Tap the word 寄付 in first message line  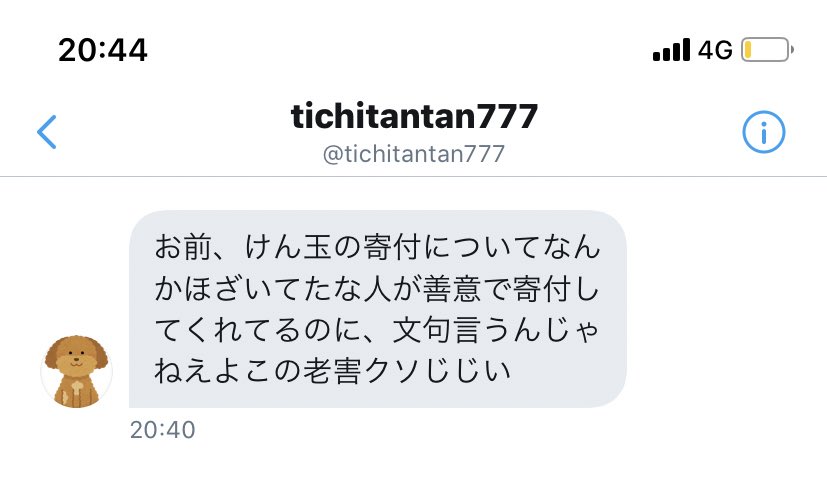(x=392, y=247)
